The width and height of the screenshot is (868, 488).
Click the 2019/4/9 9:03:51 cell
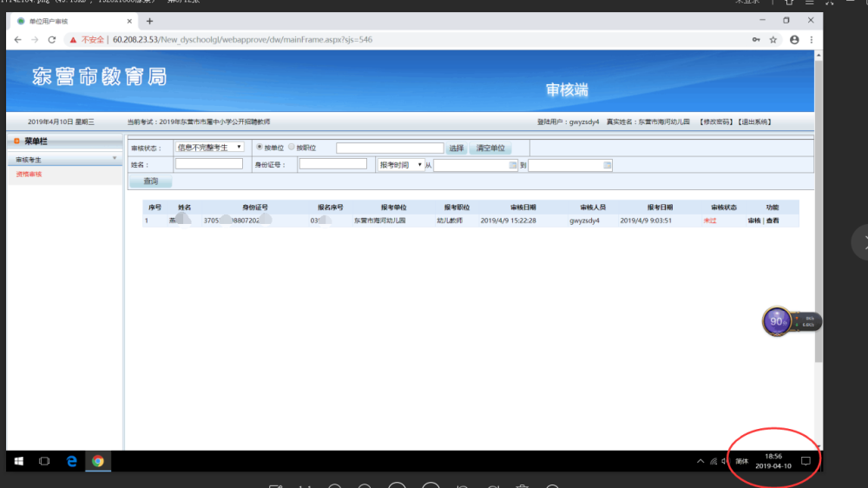[646, 221]
